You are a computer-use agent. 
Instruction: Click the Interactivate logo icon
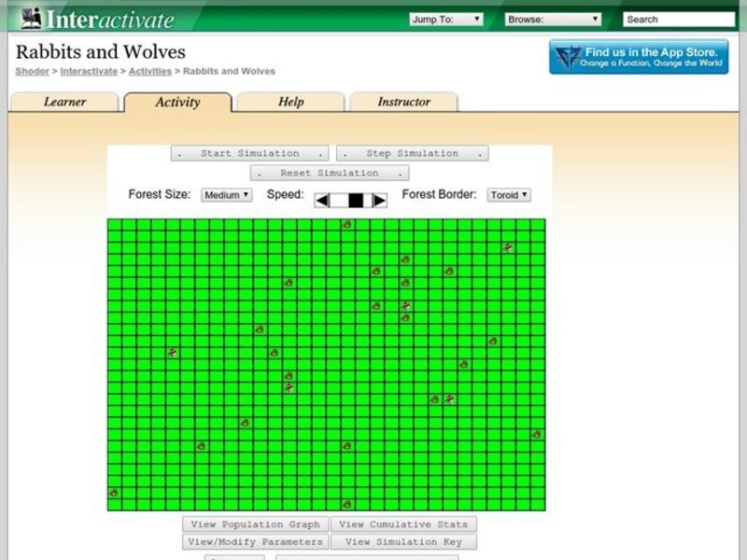click(x=30, y=18)
